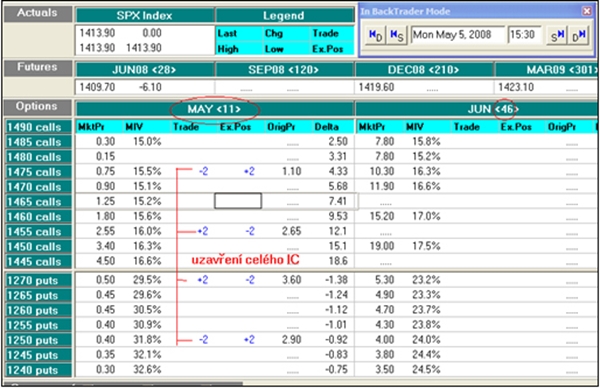The width and height of the screenshot is (600, 388).
Task: Click the MAY Delta column header
Action: tap(326, 127)
